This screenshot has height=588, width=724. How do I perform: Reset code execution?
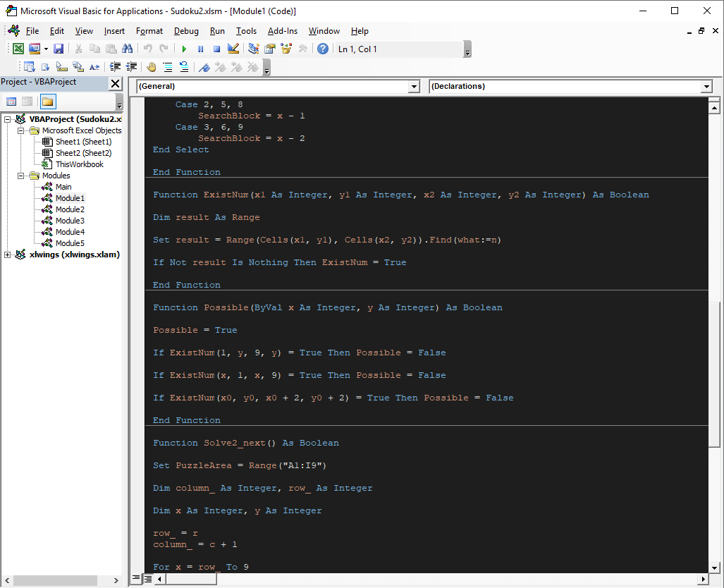point(215,48)
